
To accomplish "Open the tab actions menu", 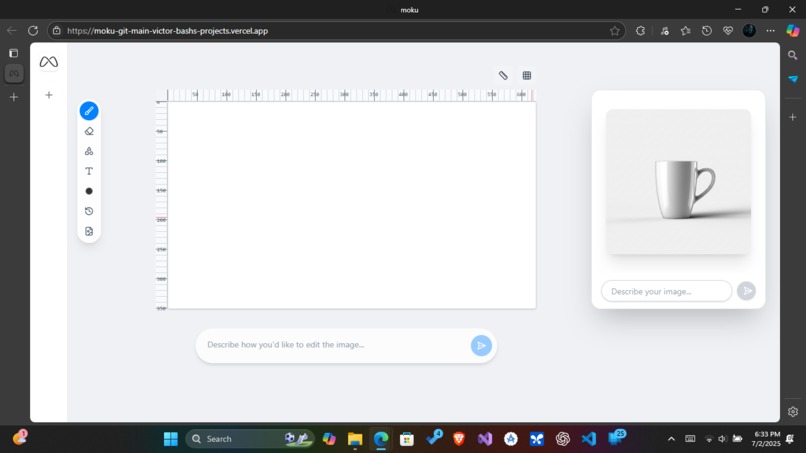I will pos(14,53).
